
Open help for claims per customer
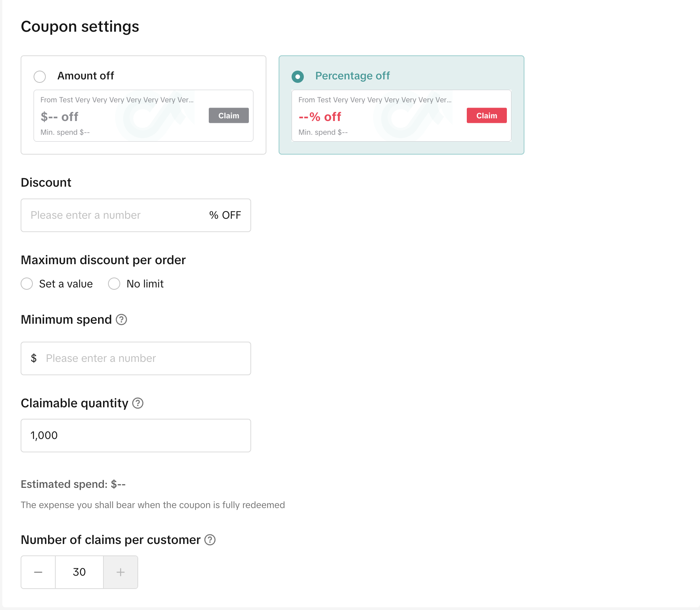tap(210, 540)
